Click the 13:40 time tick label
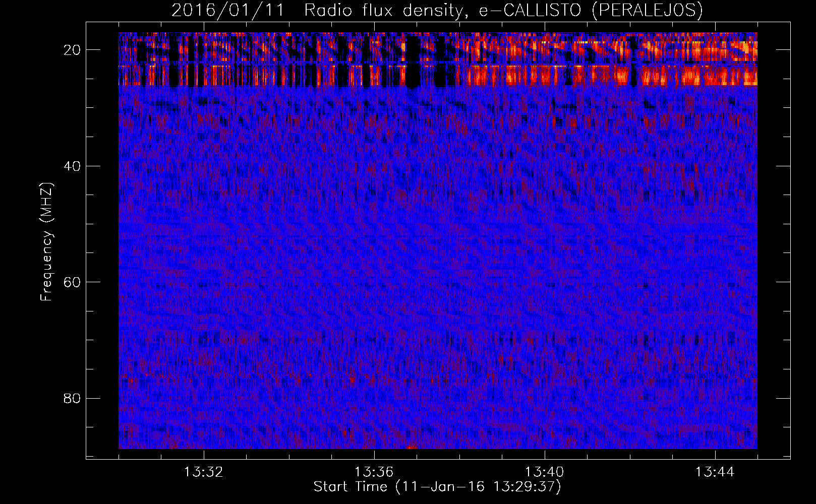The height and width of the screenshot is (504, 816). point(544,472)
